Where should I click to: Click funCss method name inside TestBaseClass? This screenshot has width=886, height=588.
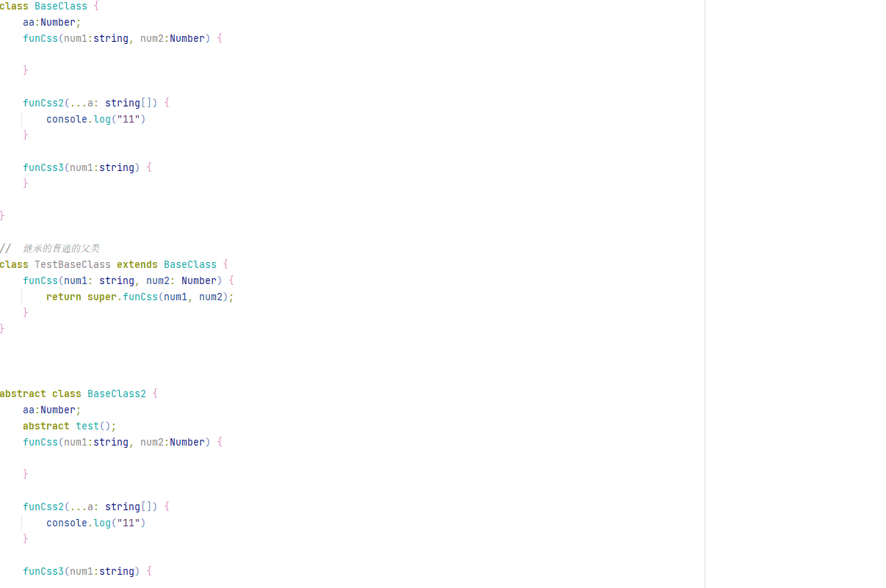click(40, 280)
